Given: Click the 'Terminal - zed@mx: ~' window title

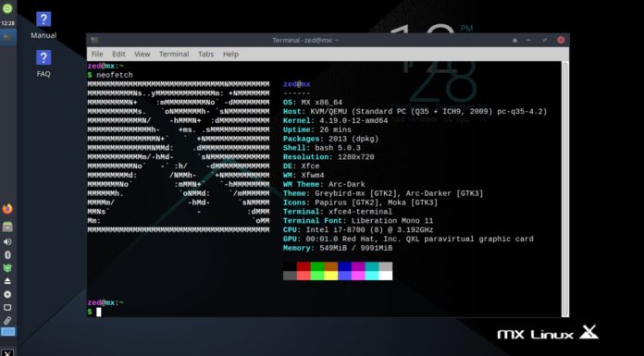Looking at the screenshot, I should [x=305, y=41].
